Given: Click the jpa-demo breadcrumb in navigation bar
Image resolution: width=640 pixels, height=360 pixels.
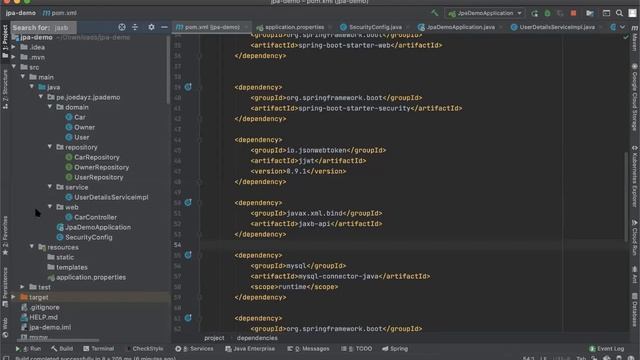Looking at the screenshot, I should pyautogui.click(x=20, y=13).
